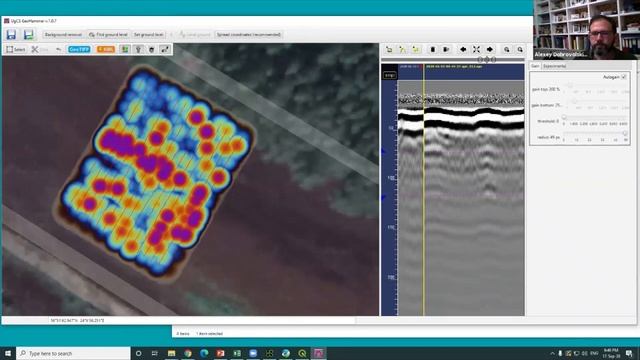Click first icon in radargram toolbar
Screen dimensions: 640x360
pyautogui.click(x=389, y=49)
